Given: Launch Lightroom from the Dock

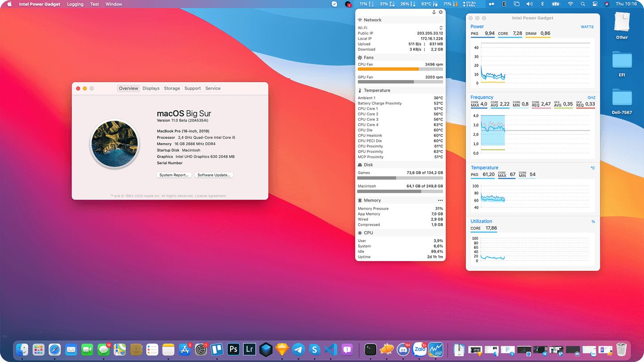Looking at the screenshot, I should (x=250, y=349).
